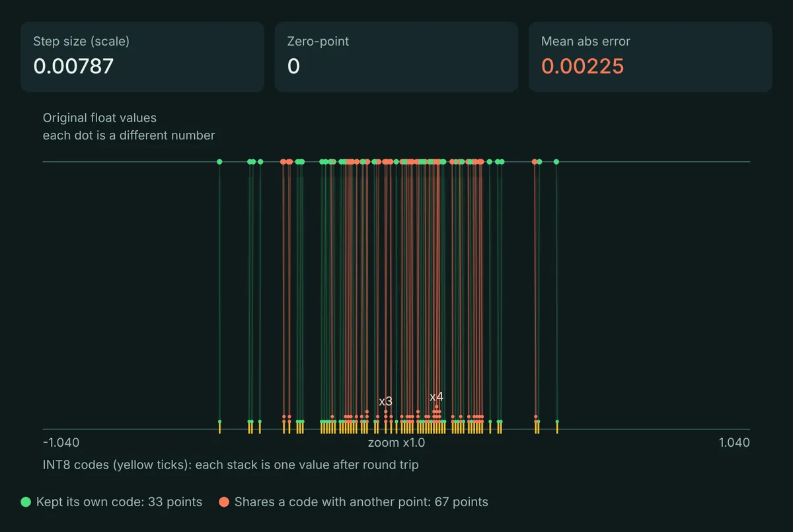Viewport: 793px width, 532px height.
Task: Click the x3 stack count label
Action: (386, 401)
